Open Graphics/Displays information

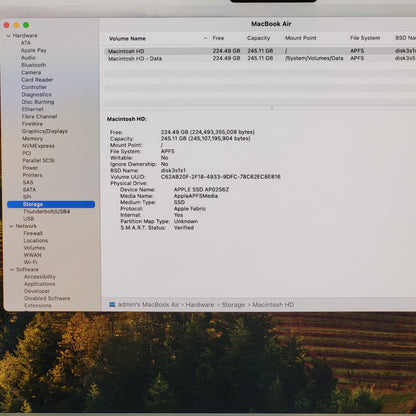45,131
